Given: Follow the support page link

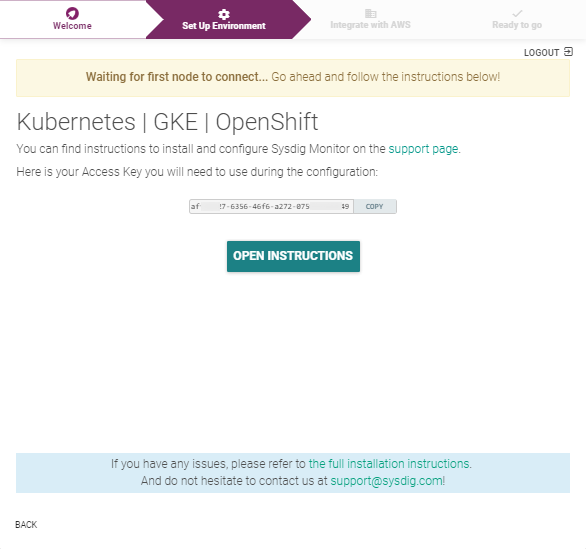Looking at the screenshot, I should point(423,149).
